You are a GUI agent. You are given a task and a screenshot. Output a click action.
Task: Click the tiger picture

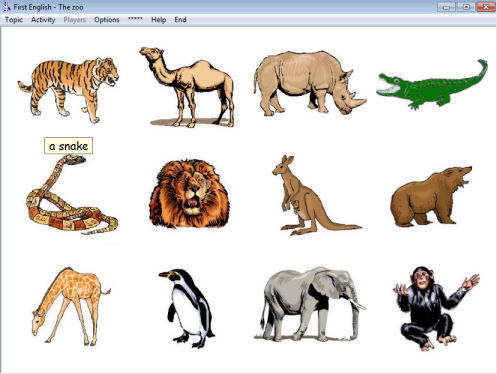(x=68, y=90)
